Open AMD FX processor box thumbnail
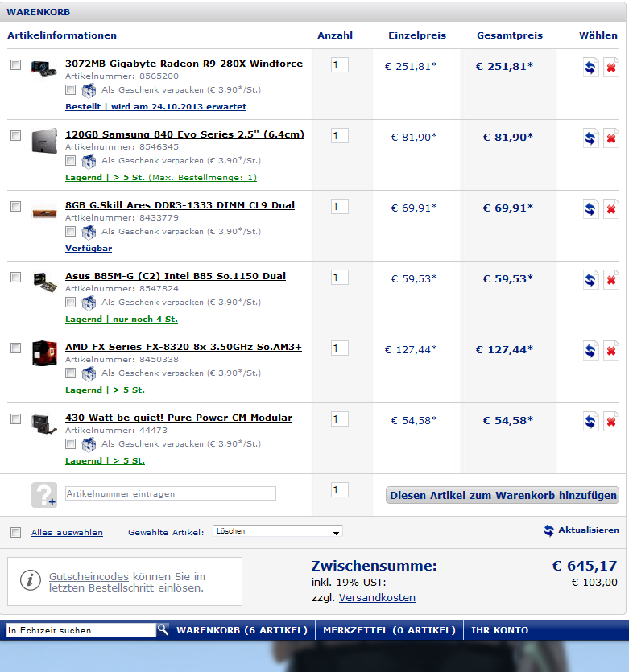 (x=44, y=352)
